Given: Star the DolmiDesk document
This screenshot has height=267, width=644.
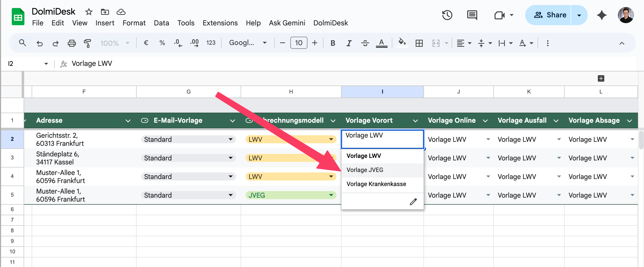Looking at the screenshot, I should (x=89, y=12).
